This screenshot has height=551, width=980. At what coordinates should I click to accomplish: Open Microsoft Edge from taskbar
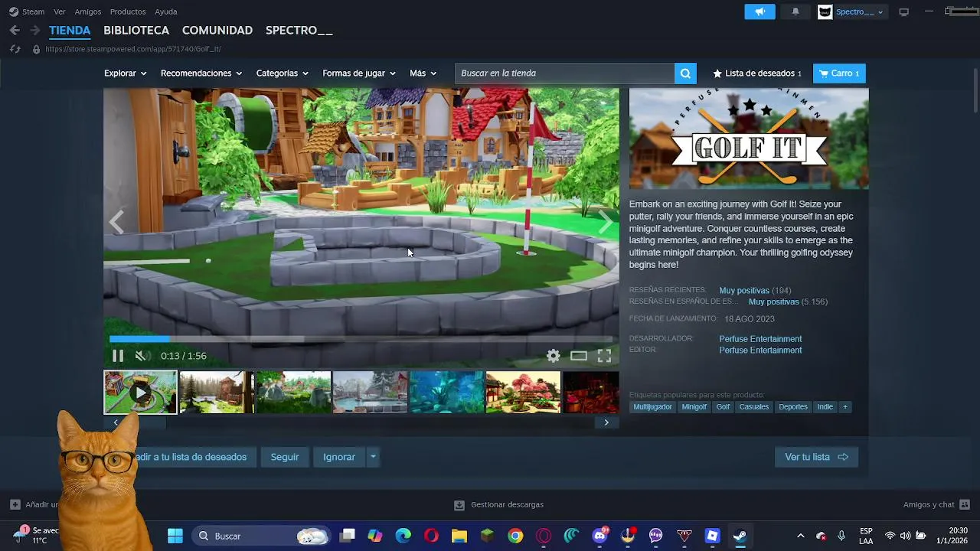[x=403, y=536]
